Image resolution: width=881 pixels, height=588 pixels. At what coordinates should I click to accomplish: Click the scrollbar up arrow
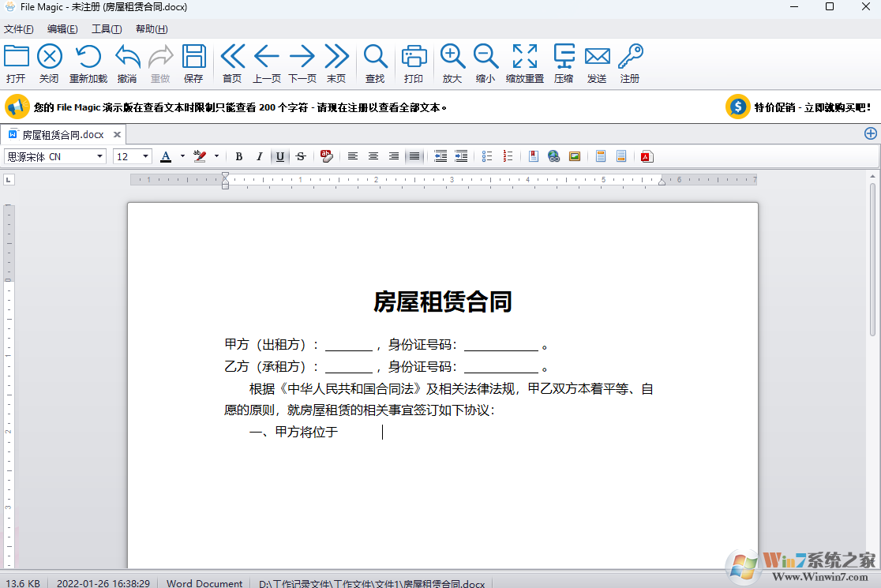872,176
